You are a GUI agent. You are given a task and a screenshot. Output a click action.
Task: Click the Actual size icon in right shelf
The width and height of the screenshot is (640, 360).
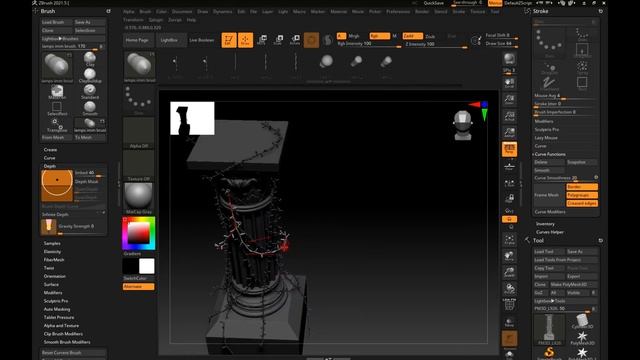509,116
